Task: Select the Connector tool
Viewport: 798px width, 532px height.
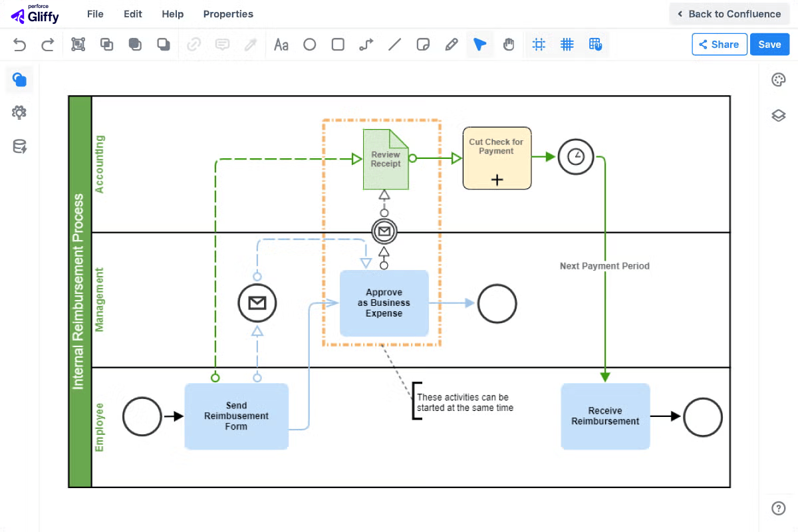Action: click(x=366, y=45)
